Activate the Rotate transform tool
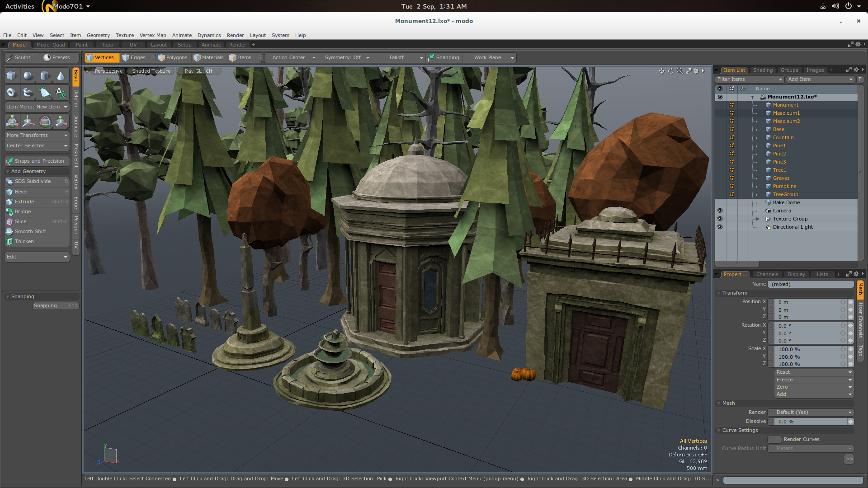Screen dimensions: 868x488 click(x=45, y=121)
